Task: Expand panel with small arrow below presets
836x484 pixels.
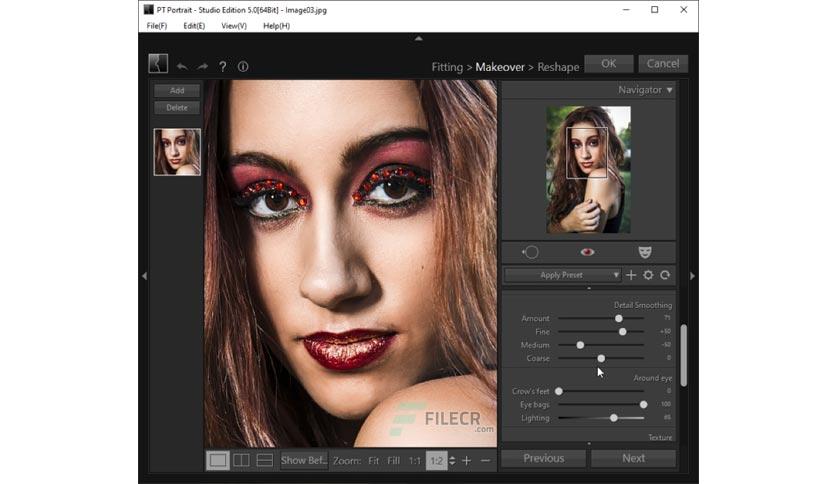Action: [589, 288]
